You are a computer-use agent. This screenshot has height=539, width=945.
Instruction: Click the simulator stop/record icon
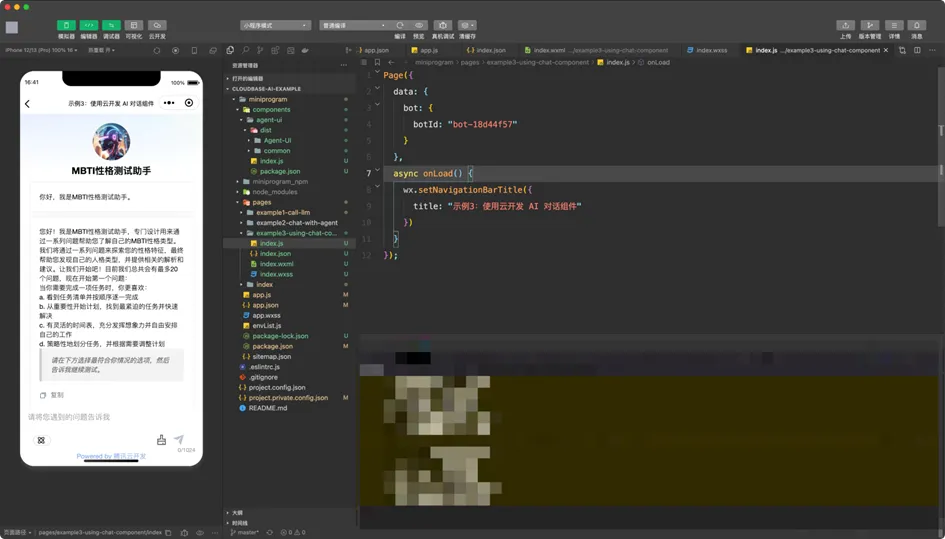[x=175, y=51]
